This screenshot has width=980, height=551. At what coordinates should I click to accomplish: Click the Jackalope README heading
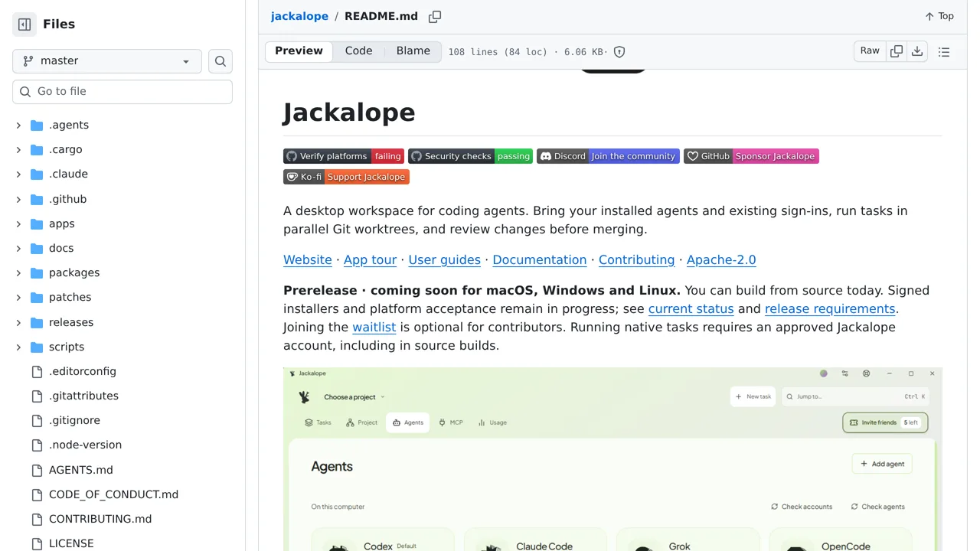(349, 112)
